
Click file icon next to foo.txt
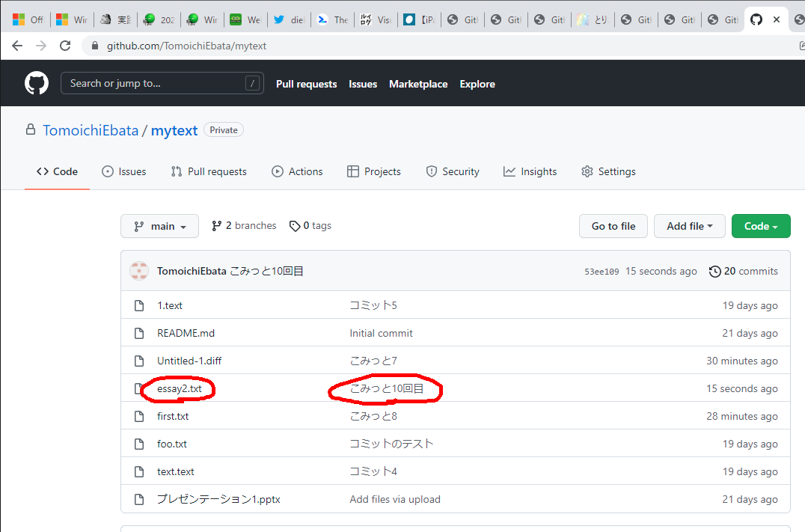click(138, 444)
